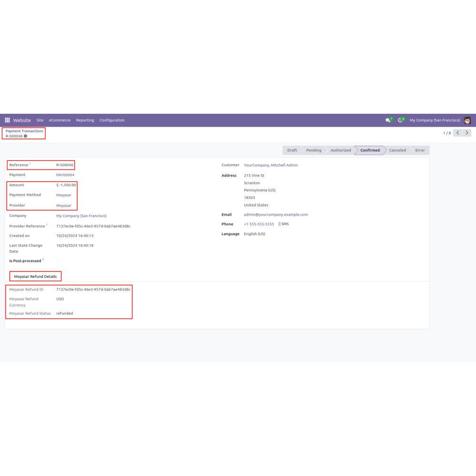Click the Payment Transactions breadcrumb
476x476 pixels.
pos(24,131)
